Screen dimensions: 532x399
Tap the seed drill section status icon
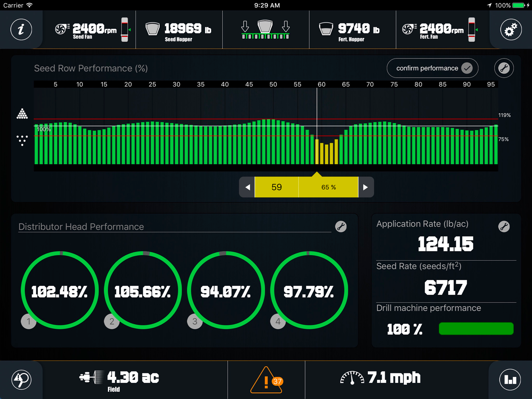point(266,30)
